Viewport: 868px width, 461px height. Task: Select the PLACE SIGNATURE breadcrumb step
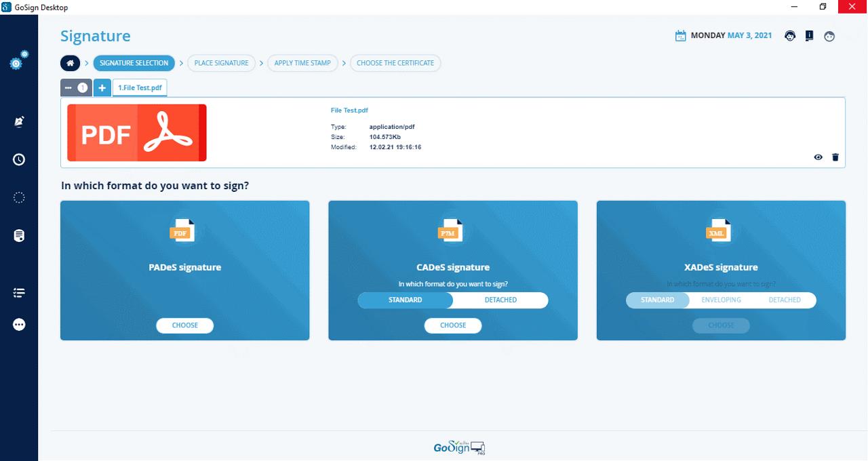[223, 62]
